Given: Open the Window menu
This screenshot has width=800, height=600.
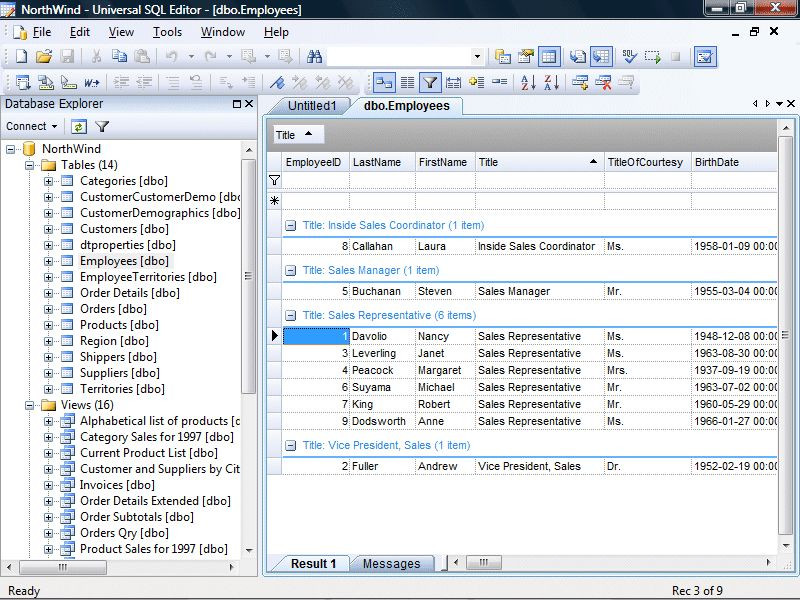Looking at the screenshot, I should point(222,32).
